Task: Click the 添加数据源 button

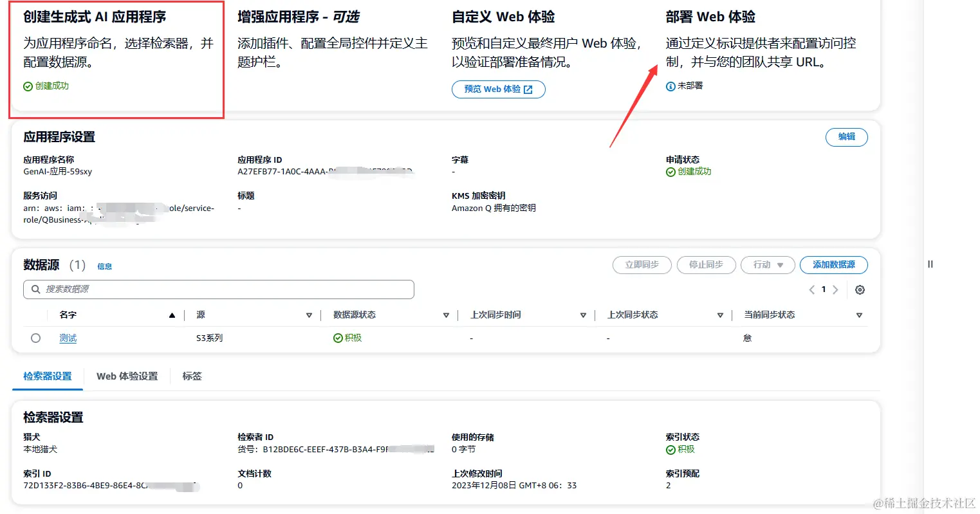Action: (x=834, y=265)
